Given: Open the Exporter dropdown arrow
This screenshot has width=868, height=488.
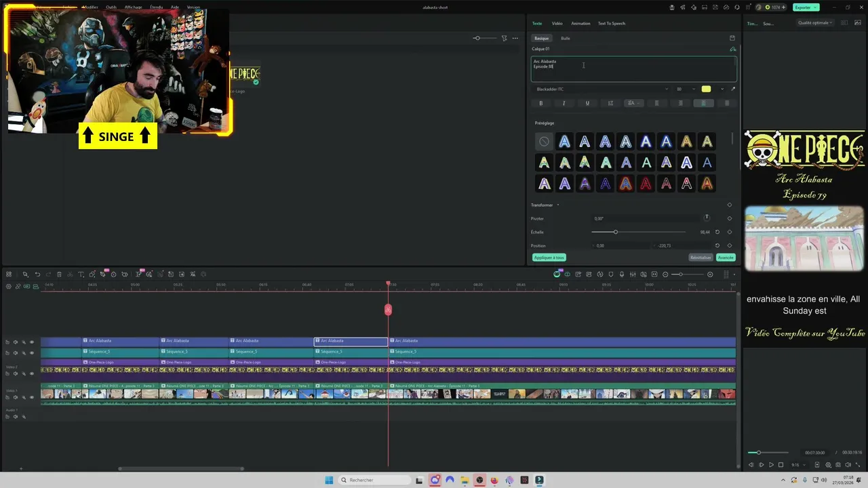Looking at the screenshot, I should (816, 7).
